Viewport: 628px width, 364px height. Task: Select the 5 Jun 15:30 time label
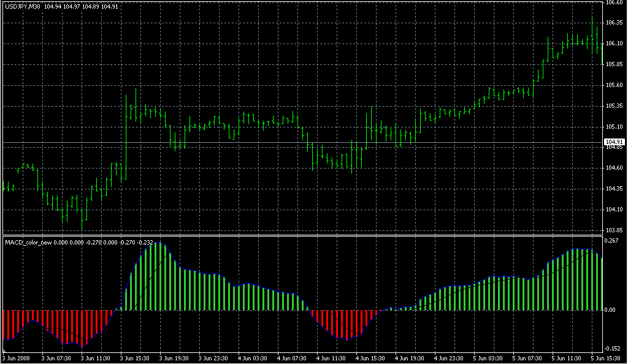[605, 358]
